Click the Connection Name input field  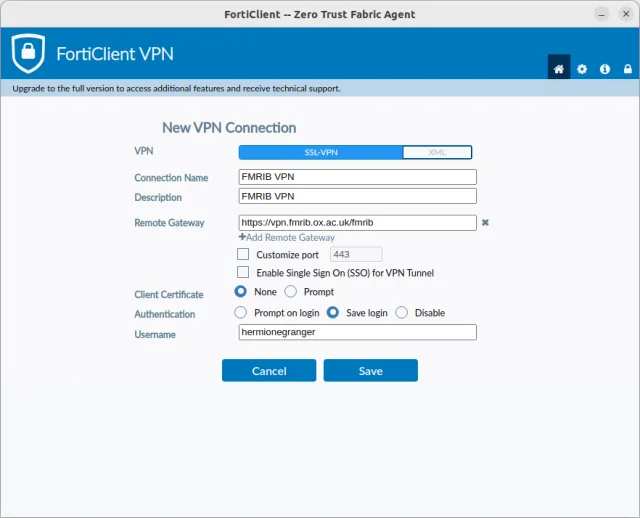tap(357, 177)
